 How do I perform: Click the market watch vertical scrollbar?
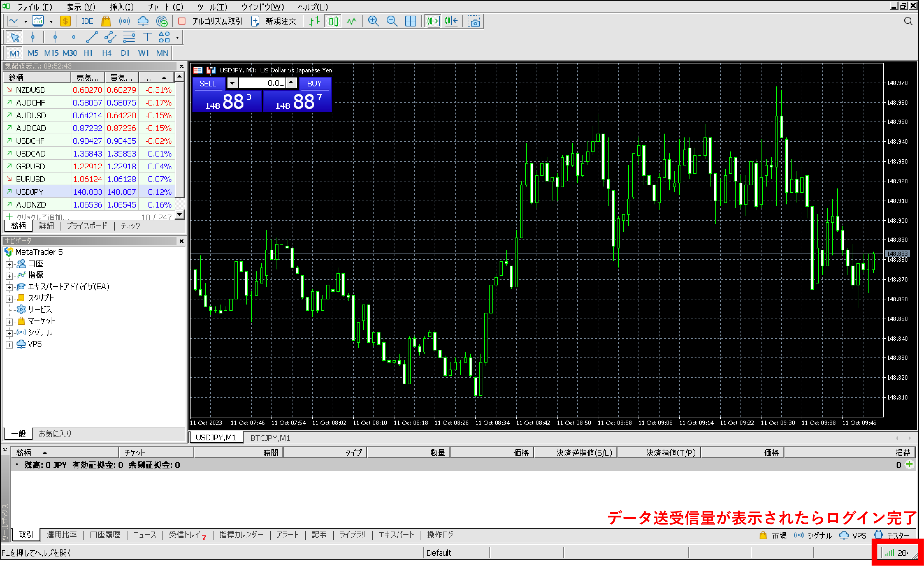pyautogui.click(x=180, y=143)
